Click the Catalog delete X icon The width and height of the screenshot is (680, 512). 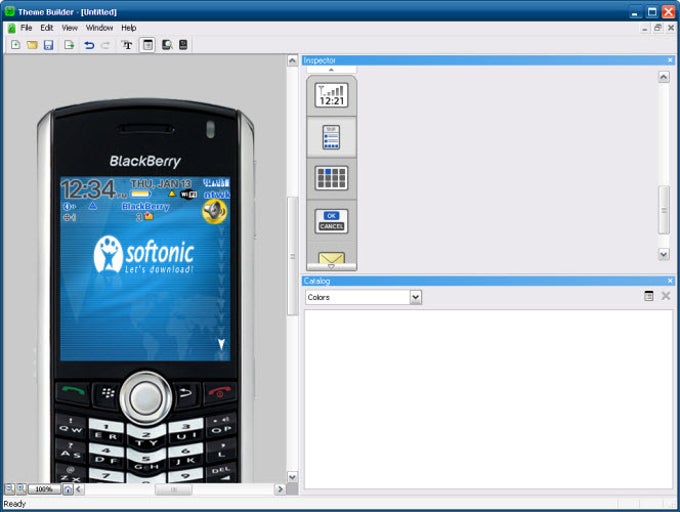click(666, 296)
